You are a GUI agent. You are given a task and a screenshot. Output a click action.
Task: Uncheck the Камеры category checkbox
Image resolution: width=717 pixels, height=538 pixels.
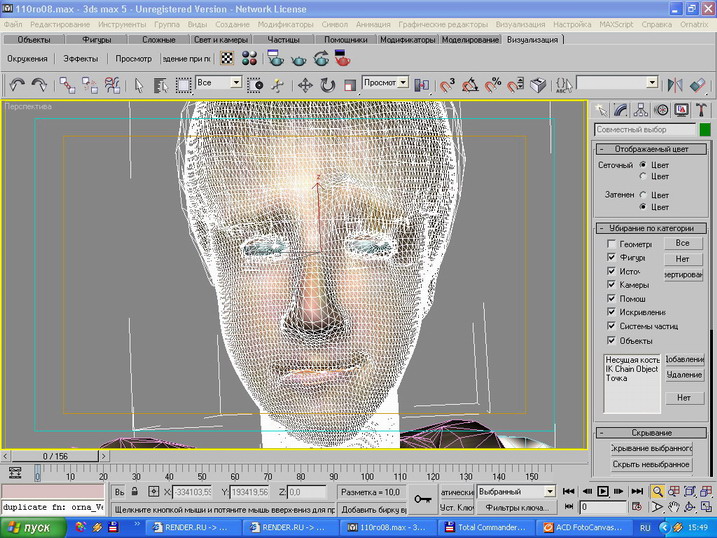612,285
